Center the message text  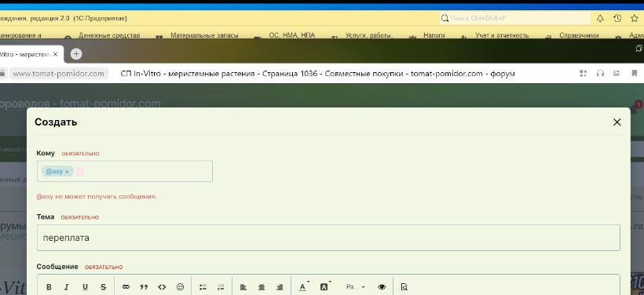tap(262, 287)
